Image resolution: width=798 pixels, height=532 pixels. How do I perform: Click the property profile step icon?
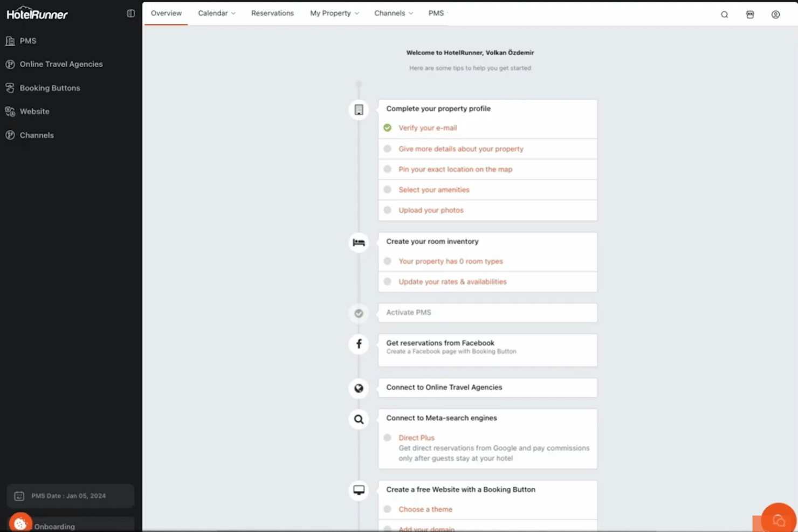pos(359,110)
